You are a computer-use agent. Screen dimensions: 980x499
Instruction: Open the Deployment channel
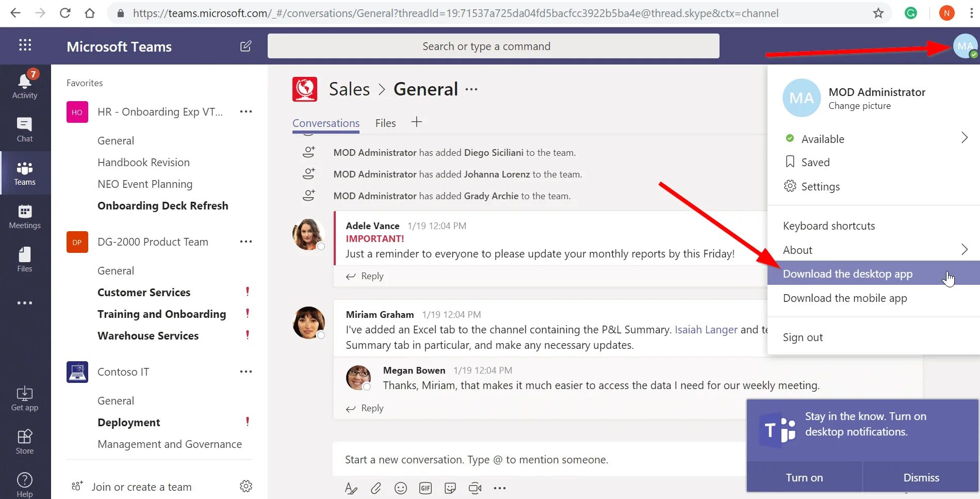tap(128, 422)
